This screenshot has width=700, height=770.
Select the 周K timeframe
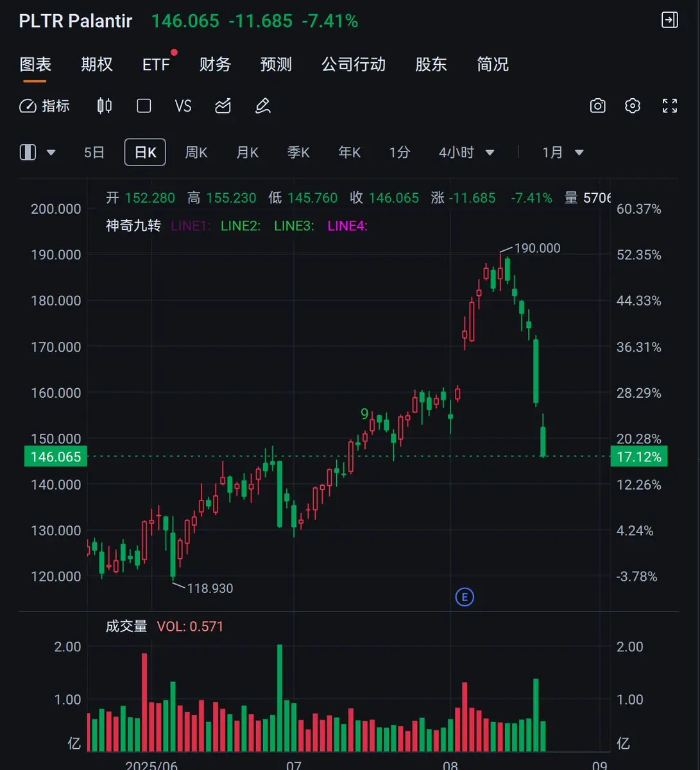click(x=196, y=152)
